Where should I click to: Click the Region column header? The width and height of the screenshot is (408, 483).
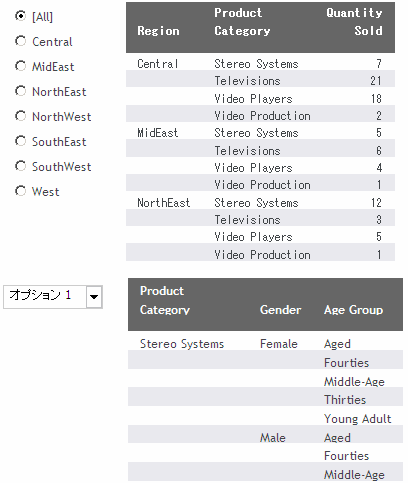[158, 31]
